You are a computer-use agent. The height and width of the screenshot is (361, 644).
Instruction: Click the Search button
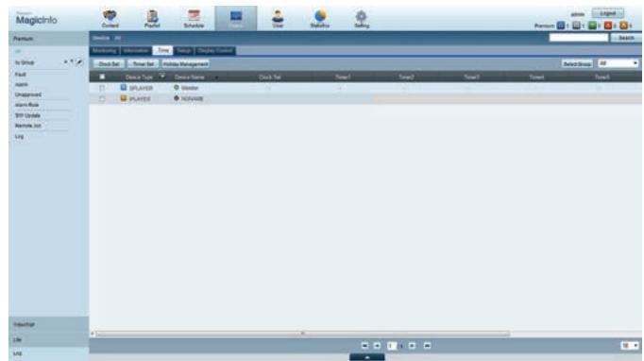(x=626, y=38)
